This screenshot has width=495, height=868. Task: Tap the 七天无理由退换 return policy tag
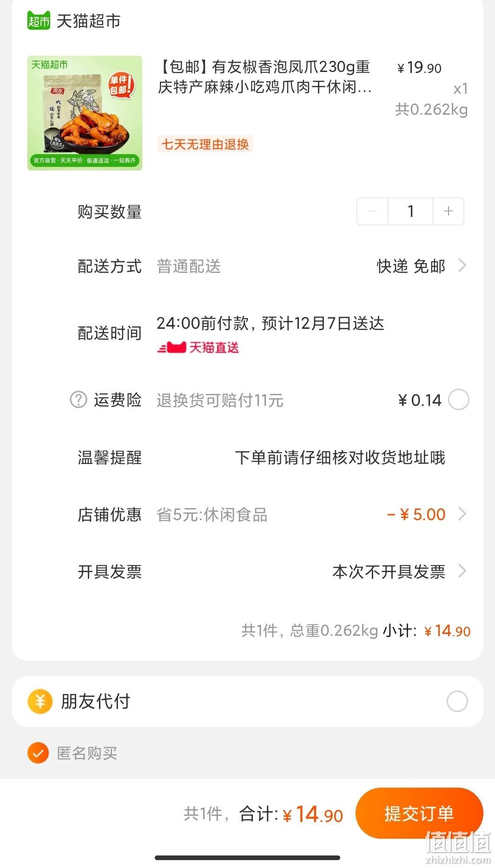click(x=205, y=144)
